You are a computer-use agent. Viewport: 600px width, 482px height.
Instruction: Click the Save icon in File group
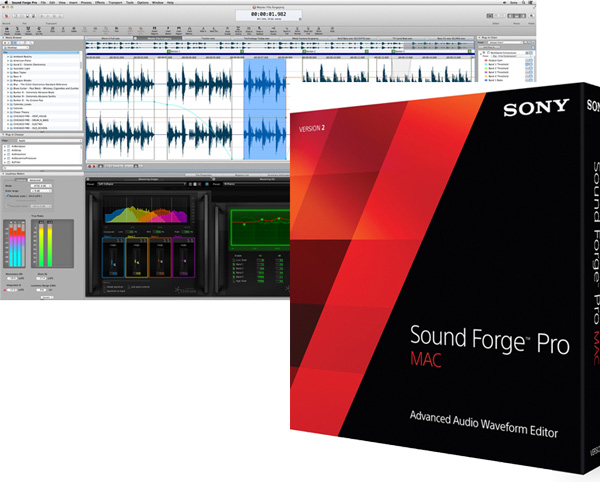click(27, 16)
